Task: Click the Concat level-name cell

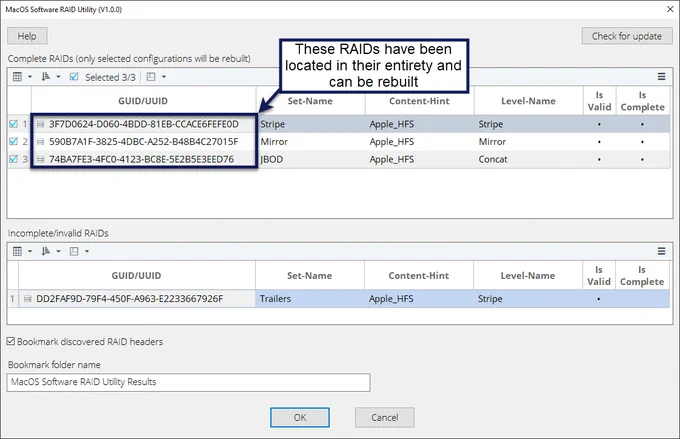Action: coord(528,159)
